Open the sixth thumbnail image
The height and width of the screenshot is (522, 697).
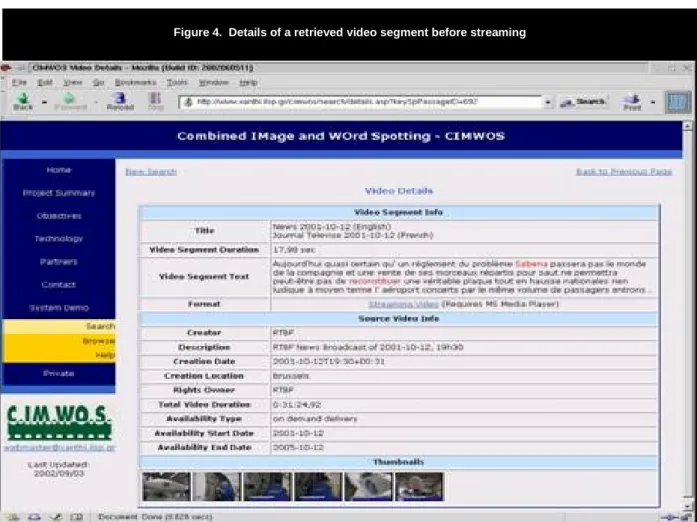(419, 487)
